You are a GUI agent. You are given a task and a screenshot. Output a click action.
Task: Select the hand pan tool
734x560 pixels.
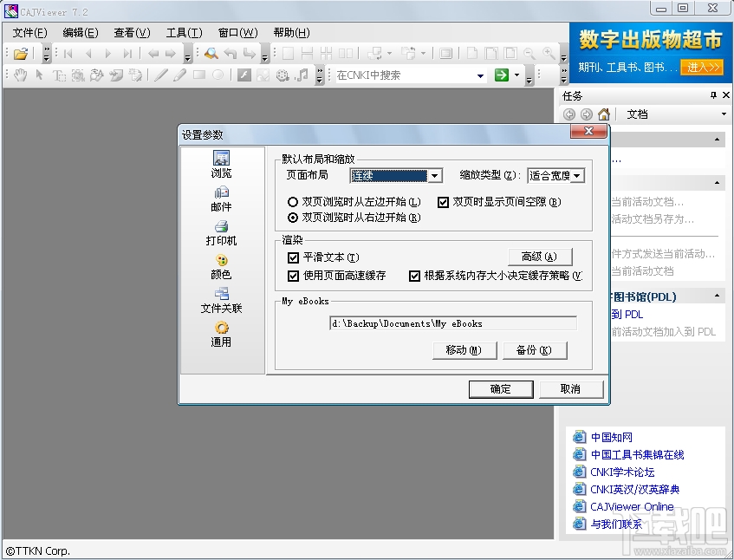(x=18, y=75)
